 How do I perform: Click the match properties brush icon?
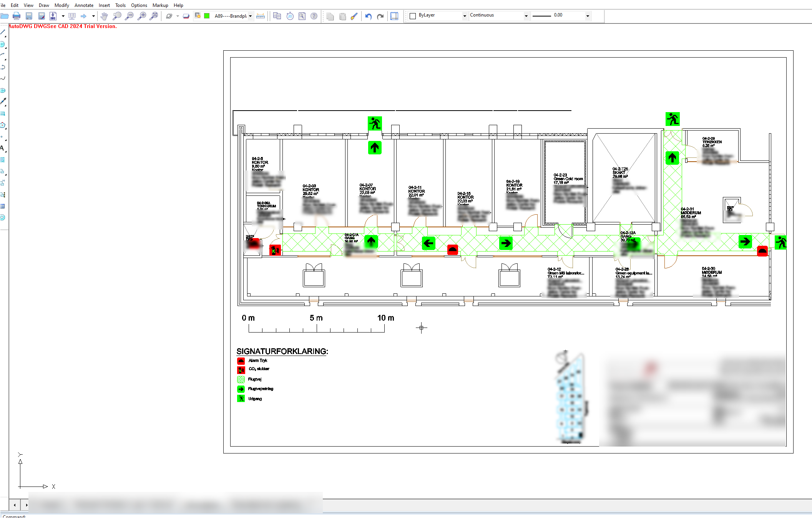[354, 16]
